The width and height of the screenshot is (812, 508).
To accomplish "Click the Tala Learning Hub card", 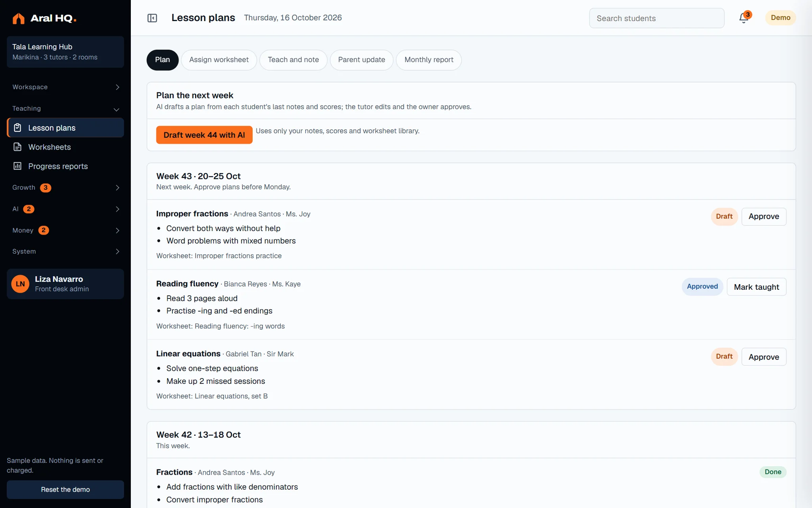I will pos(65,52).
